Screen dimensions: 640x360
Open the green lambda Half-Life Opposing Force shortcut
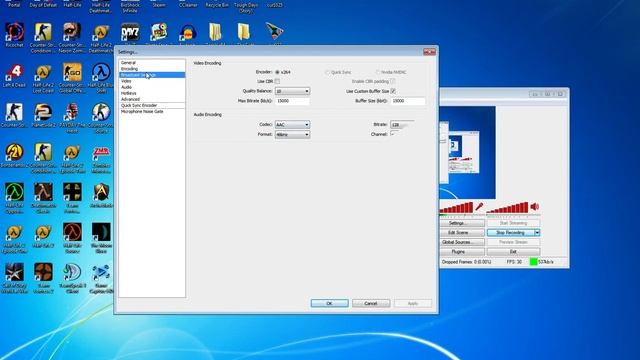(x=14, y=198)
